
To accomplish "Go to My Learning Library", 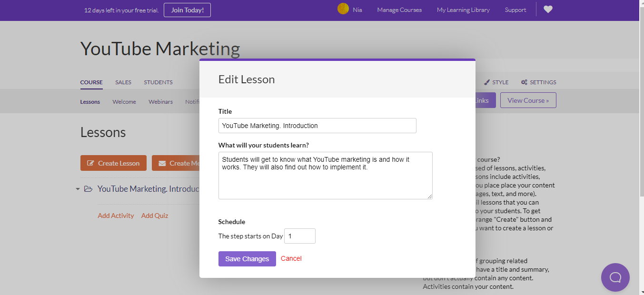I will pyautogui.click(x=463, y=10).
